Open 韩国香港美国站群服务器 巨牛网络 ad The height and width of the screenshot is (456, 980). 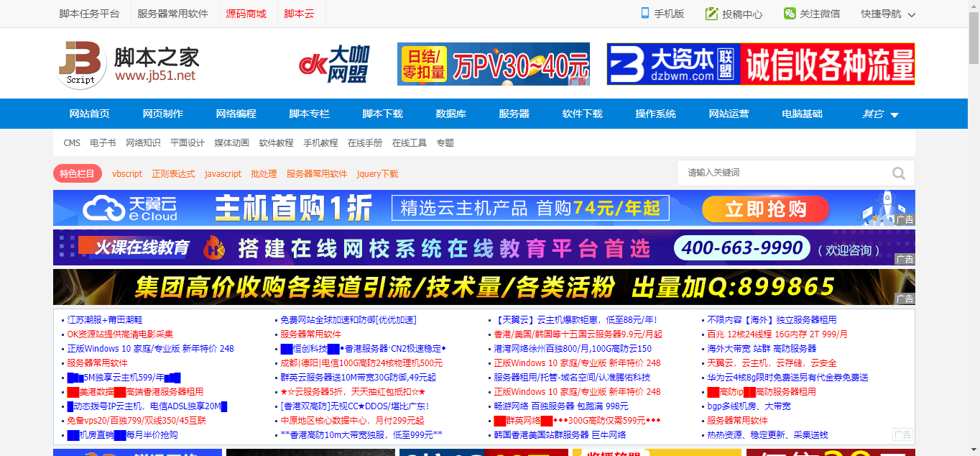560,434
